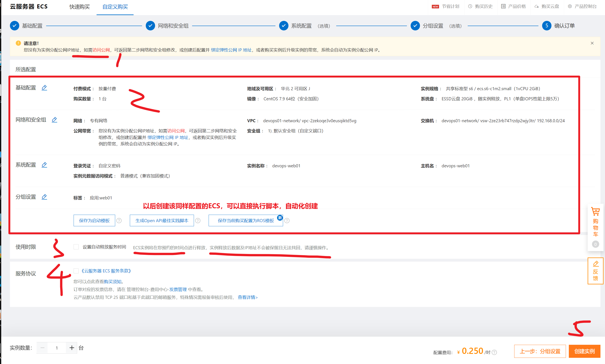Open 查看详情 link about TCP 25
605x364 pixels.
point(247,297)
